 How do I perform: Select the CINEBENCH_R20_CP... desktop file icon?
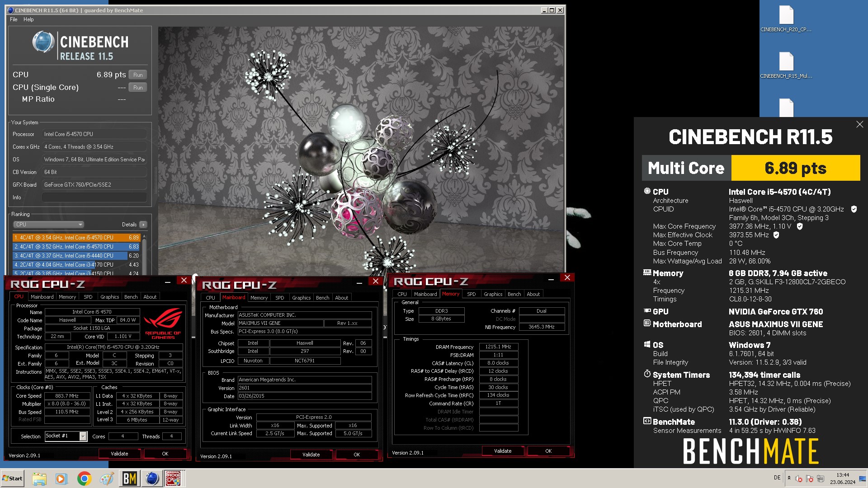(x=786, y=19)
